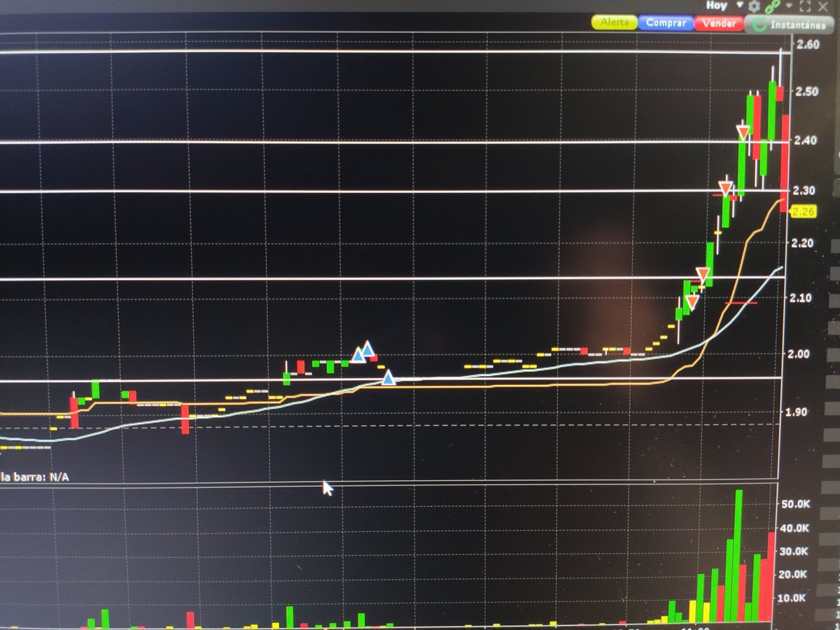
Task: Click the 1.90 price axis label
Action: (796, 412)
